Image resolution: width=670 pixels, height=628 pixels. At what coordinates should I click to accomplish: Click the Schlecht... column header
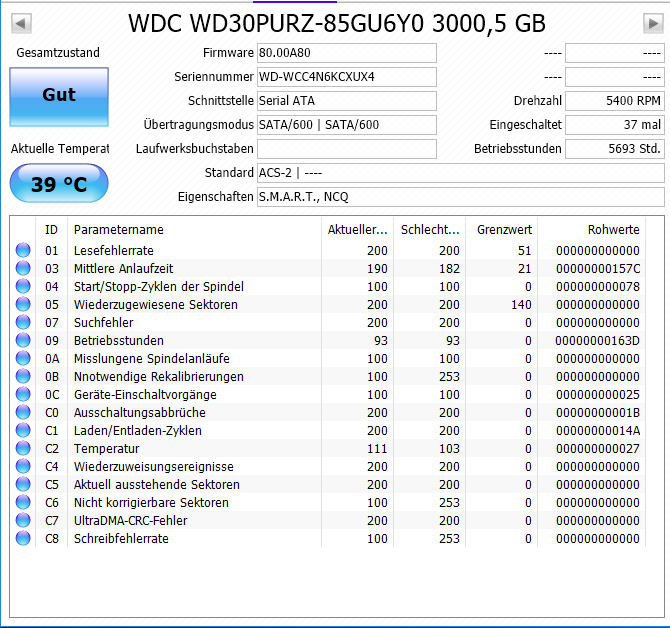430,230
